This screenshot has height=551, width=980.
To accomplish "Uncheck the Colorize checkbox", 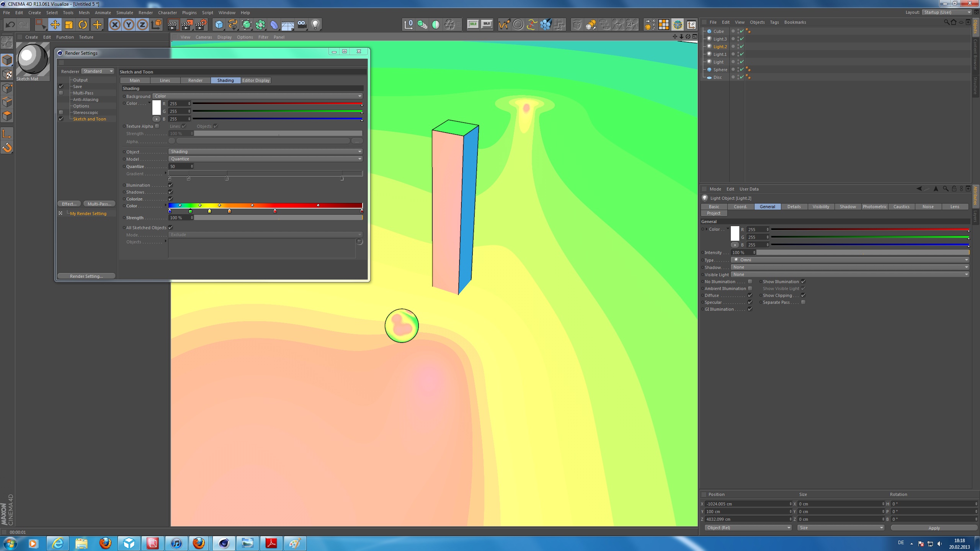I will tap(171, 199).
